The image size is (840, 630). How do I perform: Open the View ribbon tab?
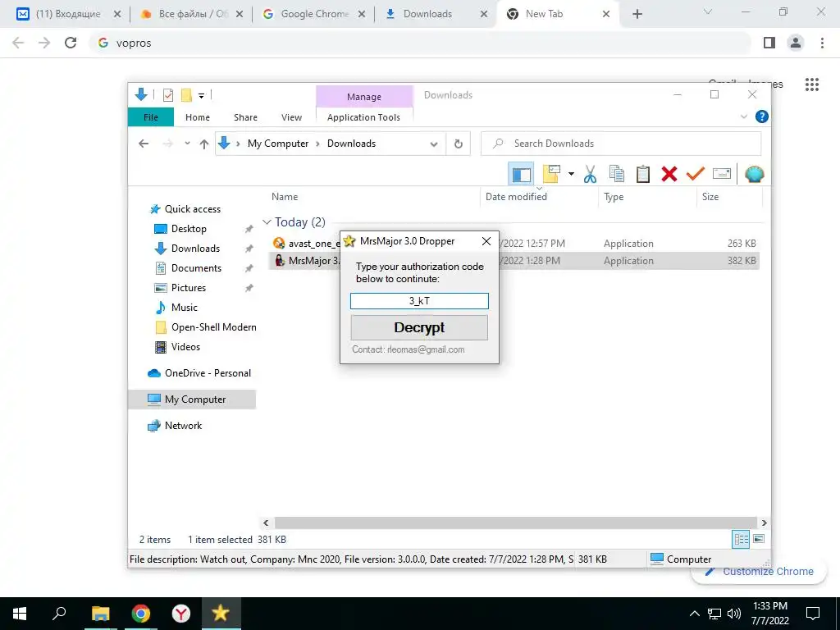291,117
